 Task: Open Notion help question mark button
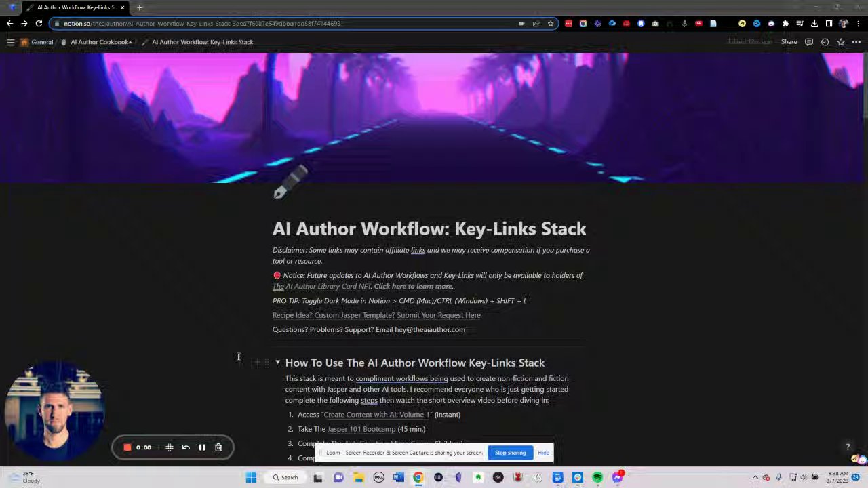pos(848,447)
